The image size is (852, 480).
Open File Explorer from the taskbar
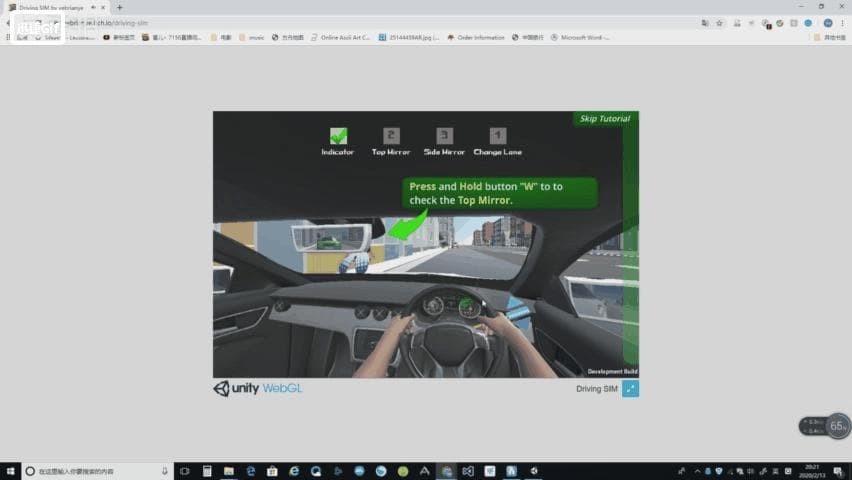pyautogui.click(x=229, y=471)
